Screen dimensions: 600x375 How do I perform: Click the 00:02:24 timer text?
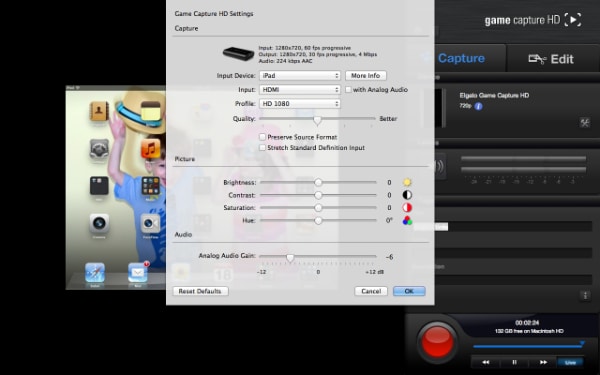point(527,323)
